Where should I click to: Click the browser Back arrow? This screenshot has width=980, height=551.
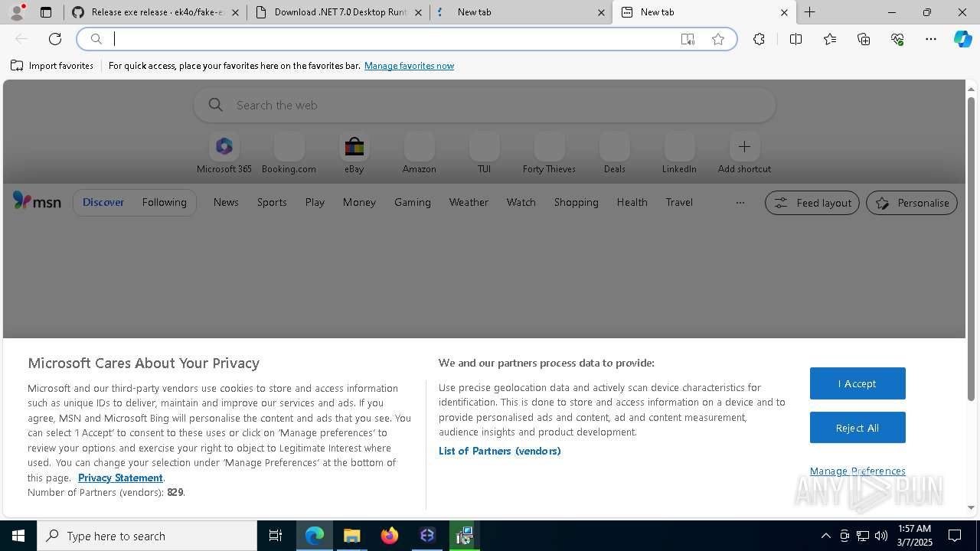21,39
